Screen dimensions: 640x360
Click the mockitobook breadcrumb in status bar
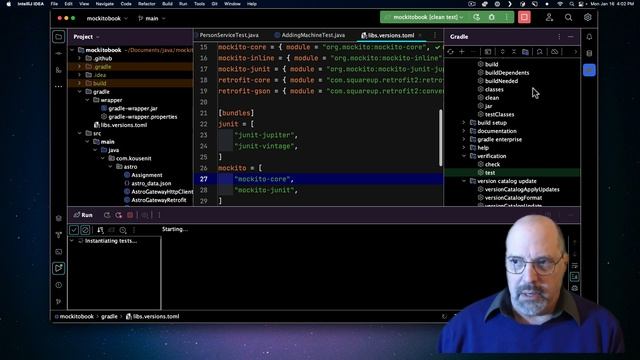[76, 317]
